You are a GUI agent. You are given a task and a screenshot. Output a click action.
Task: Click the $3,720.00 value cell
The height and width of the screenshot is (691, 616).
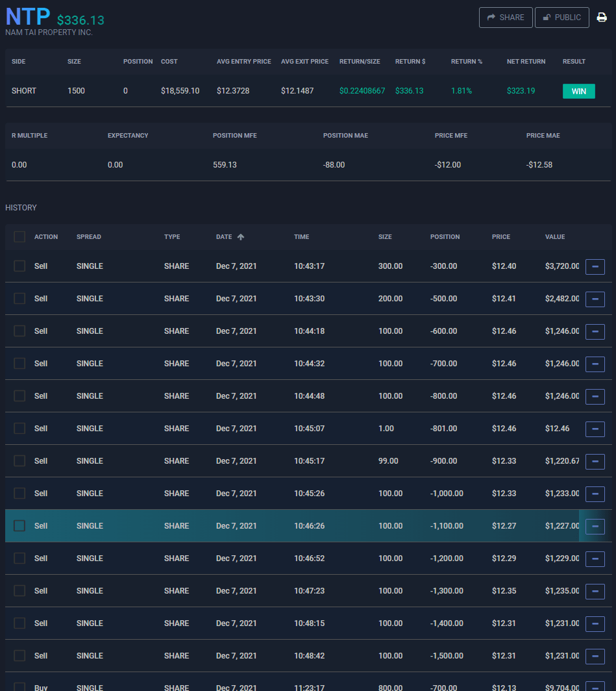click(x=562, y=266)
